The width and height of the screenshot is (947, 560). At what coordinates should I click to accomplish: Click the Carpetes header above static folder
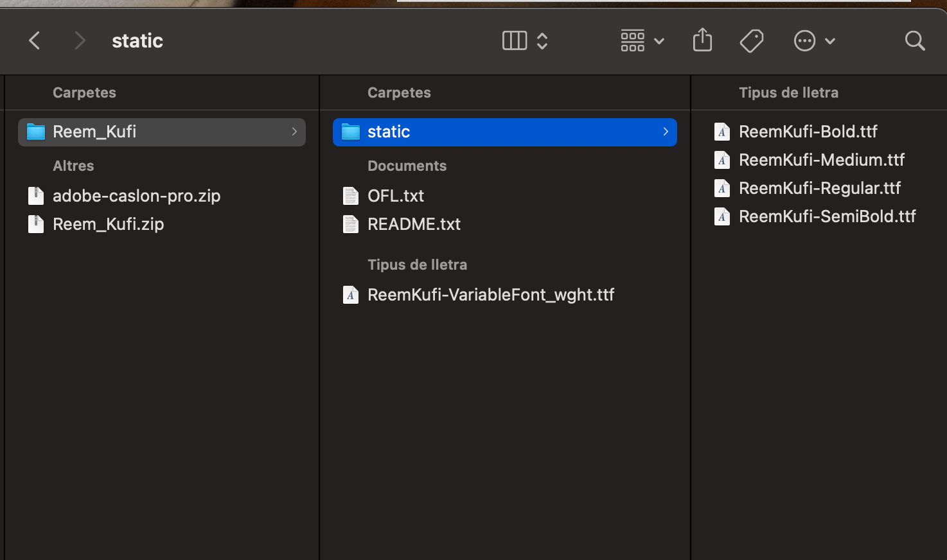tap(399, 92)
